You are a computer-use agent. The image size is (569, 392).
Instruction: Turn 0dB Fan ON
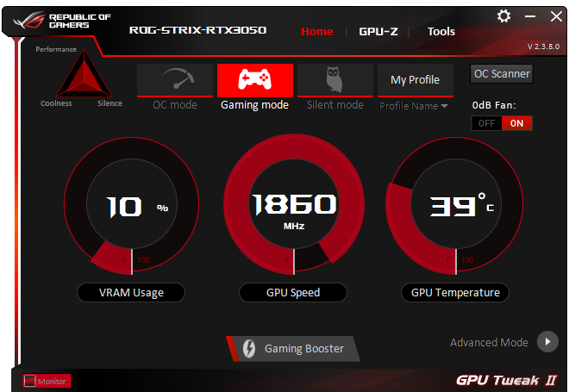tap(516, 123)
